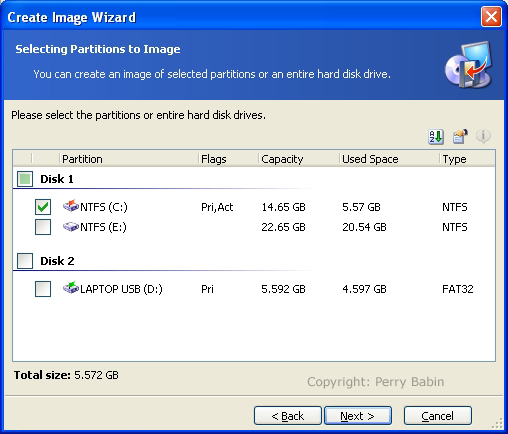The width and height of the screenshot is (508, 434).
Task: Close the Create Image Wizard window
Action: coord(491,16)
